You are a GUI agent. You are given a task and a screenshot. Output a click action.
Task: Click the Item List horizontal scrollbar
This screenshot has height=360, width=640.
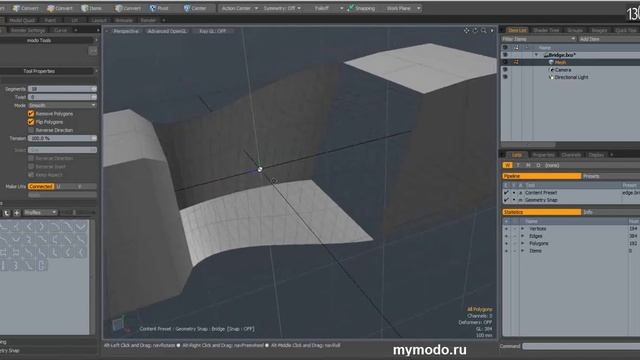(x=529, y=145)
